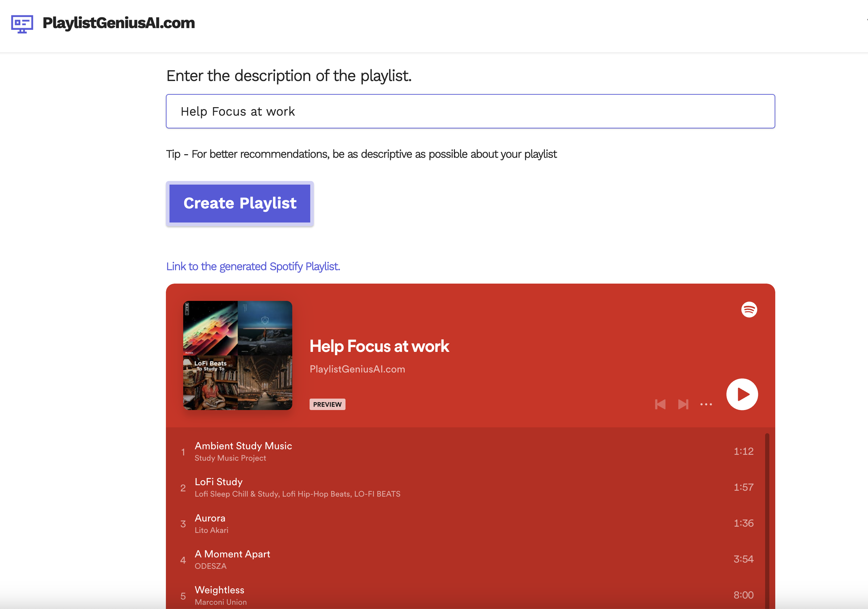Click the PlaylistGeniusAI monitor logo icon

(x=22, y=24)
